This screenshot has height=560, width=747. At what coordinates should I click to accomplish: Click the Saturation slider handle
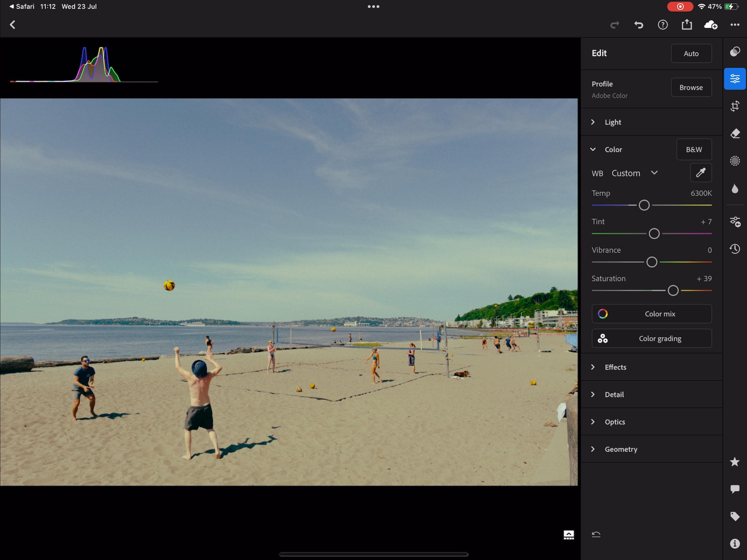[x=673, y=290]
